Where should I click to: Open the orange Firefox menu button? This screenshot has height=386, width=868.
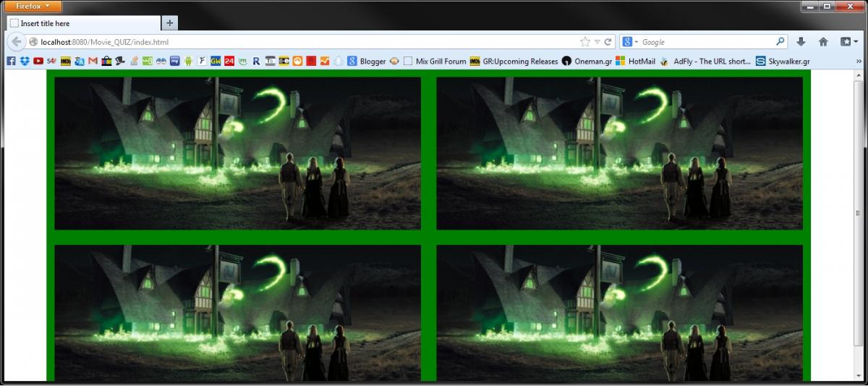(32, 6)
